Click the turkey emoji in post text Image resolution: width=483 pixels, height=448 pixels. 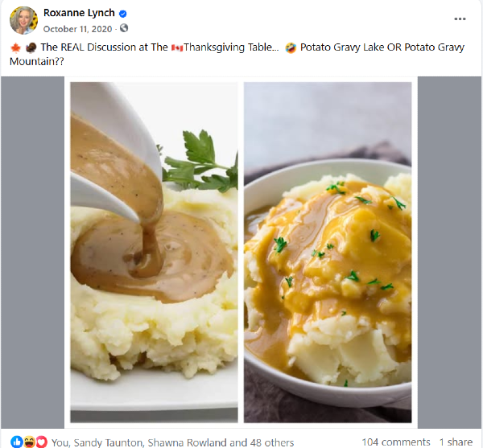pyautogui.click(x=31, y=47)
